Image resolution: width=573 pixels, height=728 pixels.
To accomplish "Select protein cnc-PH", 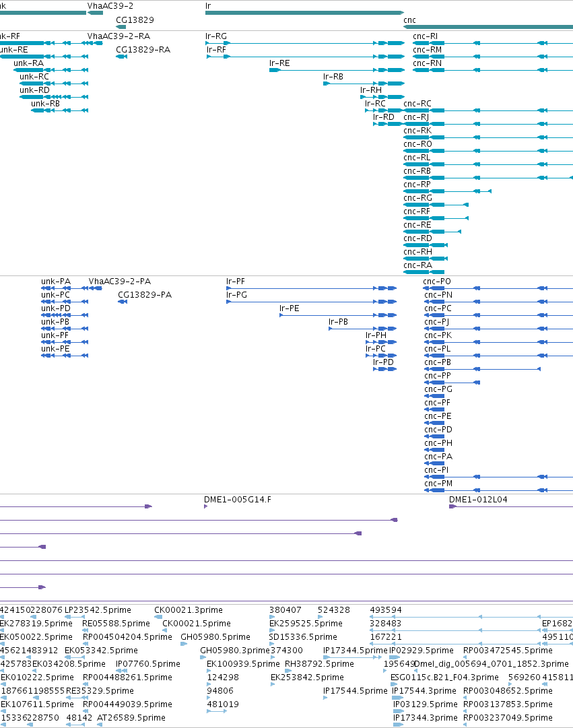I will coord(438,443).
